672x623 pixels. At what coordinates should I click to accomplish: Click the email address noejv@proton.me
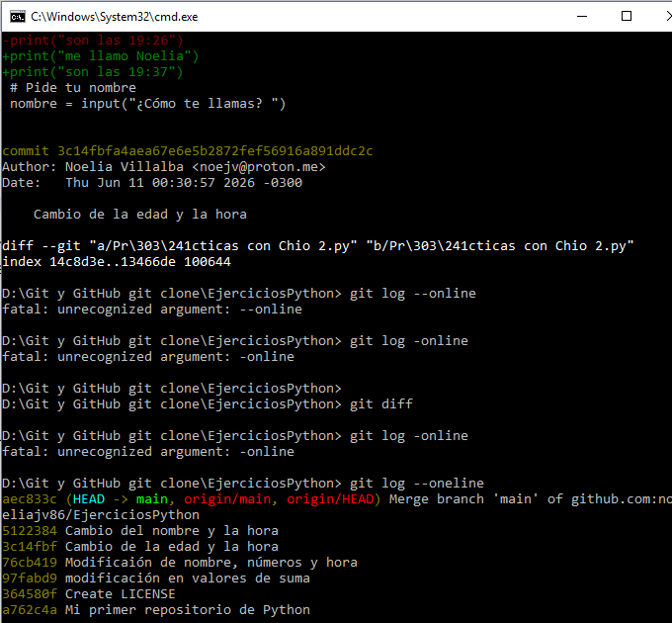(259, 167)
